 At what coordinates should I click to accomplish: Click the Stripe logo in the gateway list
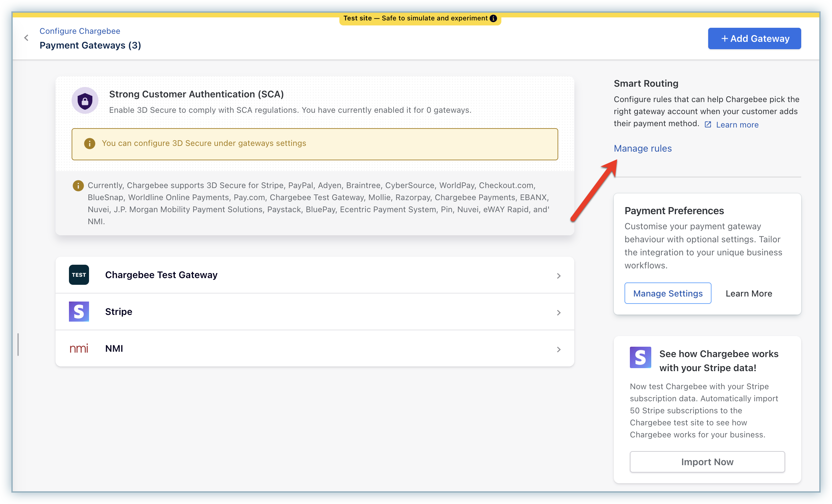click(x=79, y=312)
